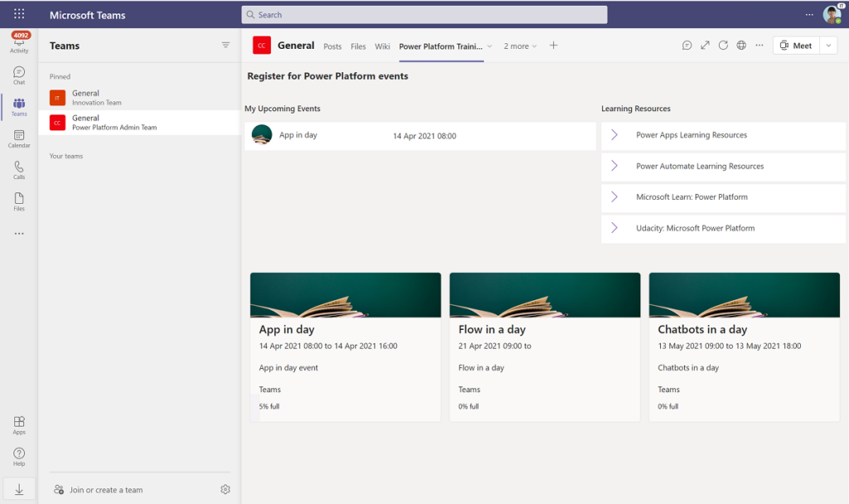Open Calls in the sidebar

[x=18, y=170]
